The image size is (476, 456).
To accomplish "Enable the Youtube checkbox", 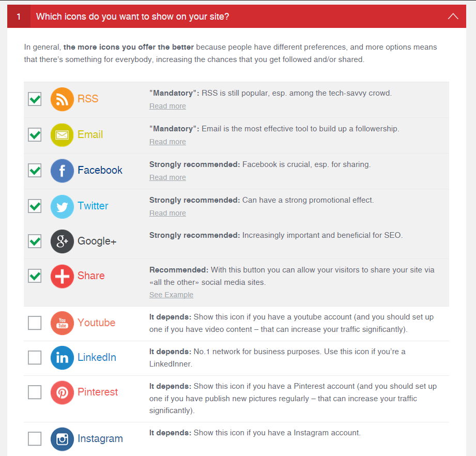I will click(34, 322).
